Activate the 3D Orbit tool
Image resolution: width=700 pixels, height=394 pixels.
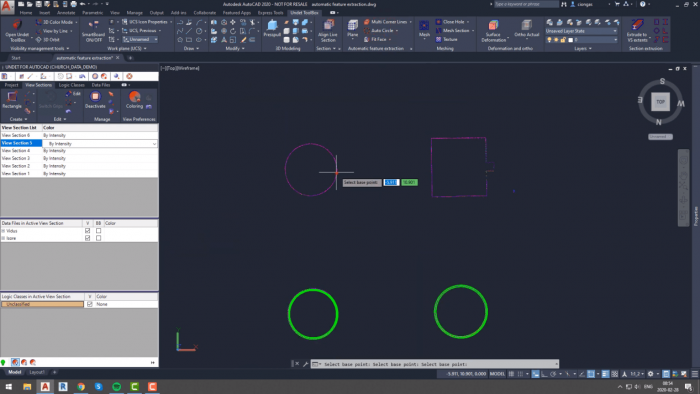[48, 40]
